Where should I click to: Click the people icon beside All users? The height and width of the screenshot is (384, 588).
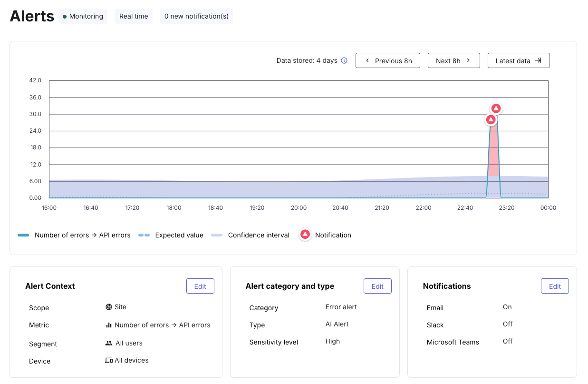click(109, 343)
